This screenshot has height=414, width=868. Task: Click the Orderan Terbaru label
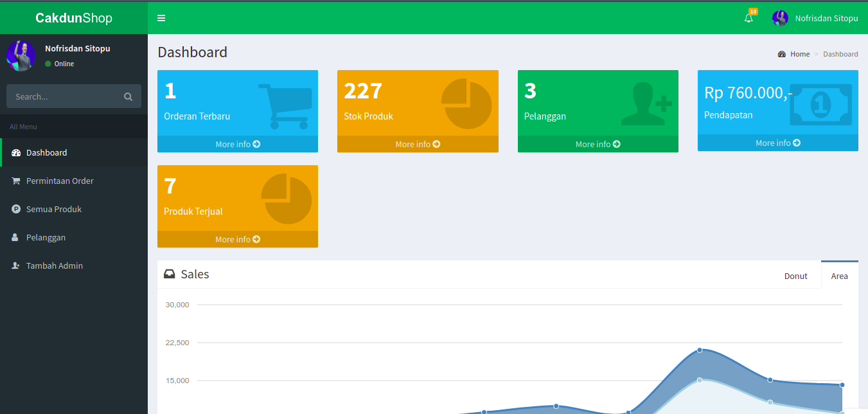pyautogui.click(x=197, y=116)
